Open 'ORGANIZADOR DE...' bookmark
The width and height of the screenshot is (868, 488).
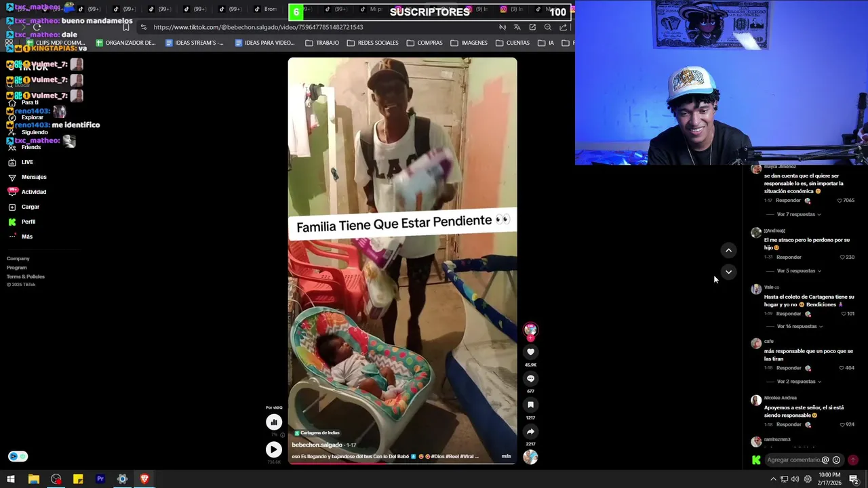[125, 43]
